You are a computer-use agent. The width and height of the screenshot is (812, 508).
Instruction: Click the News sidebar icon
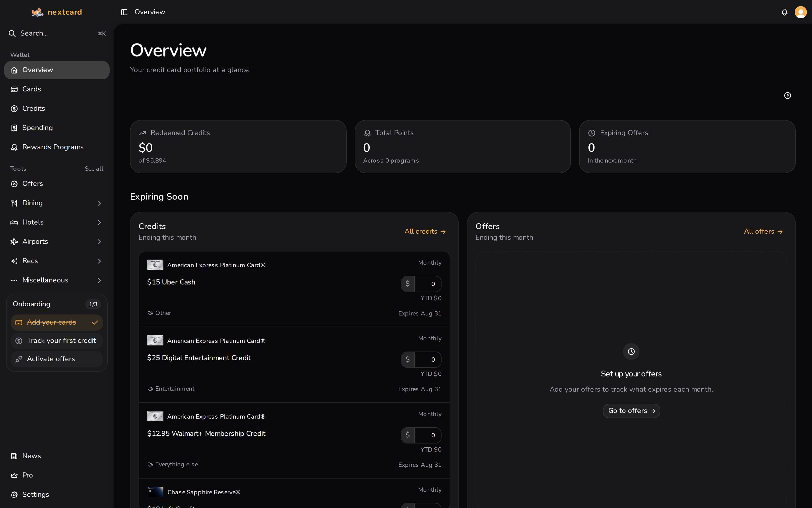coord(14,456)
